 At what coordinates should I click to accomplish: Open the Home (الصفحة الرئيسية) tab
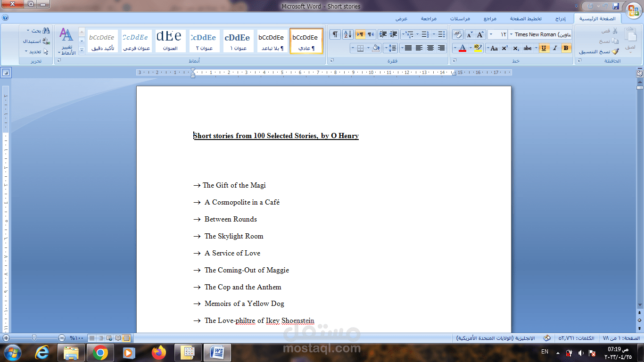click(x=598, y=18)
